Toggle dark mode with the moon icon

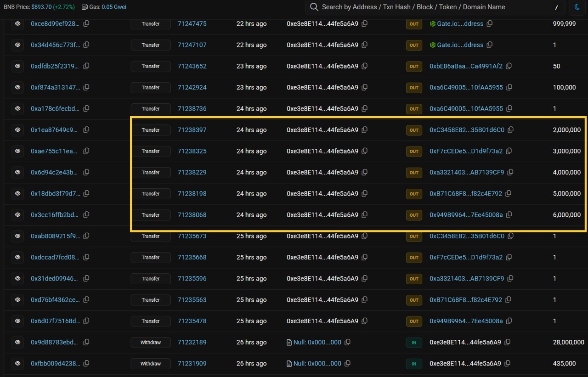pos(577,7)
